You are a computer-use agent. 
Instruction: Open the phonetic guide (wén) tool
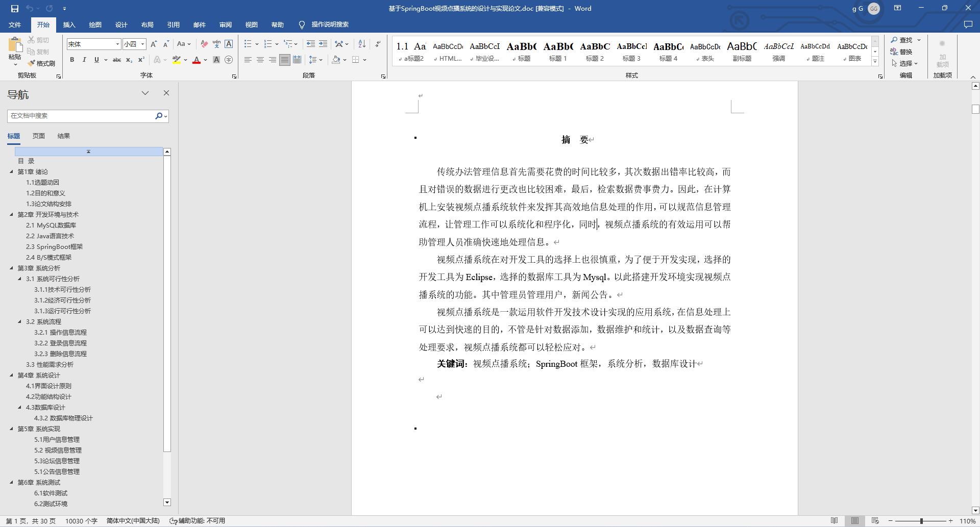[x=216, y=44]
